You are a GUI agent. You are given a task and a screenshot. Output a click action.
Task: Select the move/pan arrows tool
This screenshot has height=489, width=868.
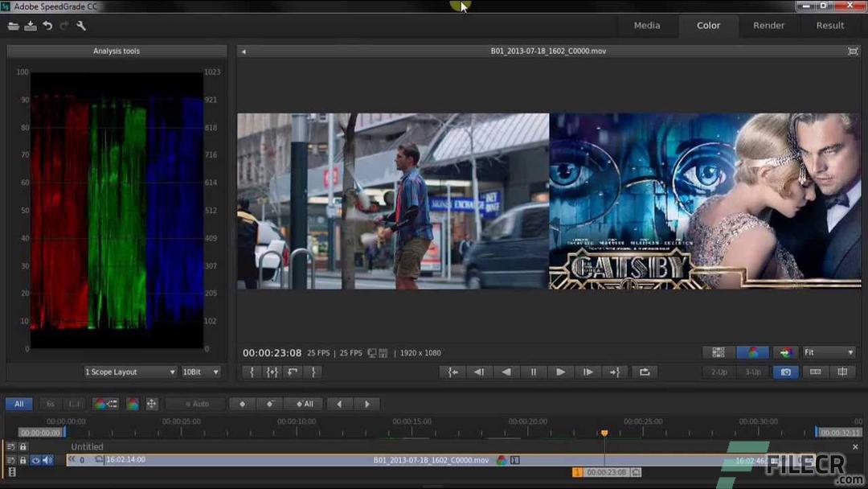152,404
